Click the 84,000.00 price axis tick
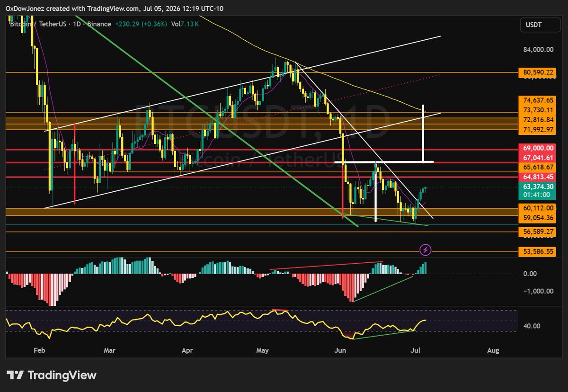This screenshot has width=568, height=392. 539,49
